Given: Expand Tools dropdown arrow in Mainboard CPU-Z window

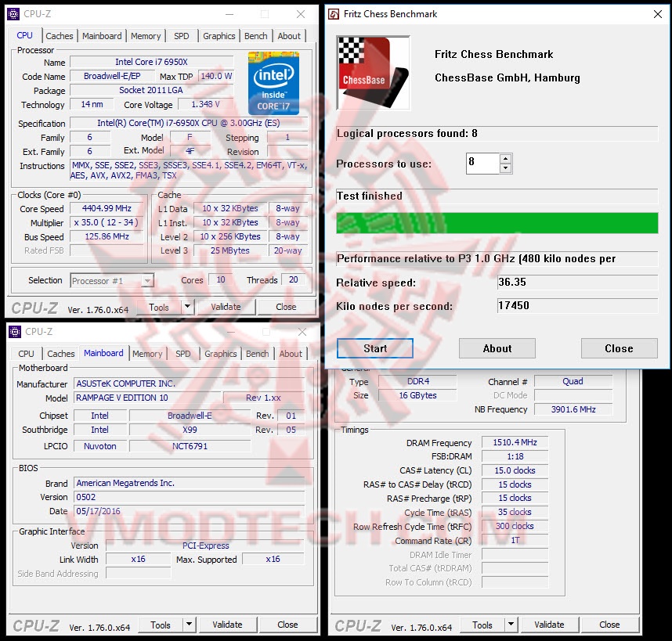Looking at the screenshot, I should [x=190, y=625].
